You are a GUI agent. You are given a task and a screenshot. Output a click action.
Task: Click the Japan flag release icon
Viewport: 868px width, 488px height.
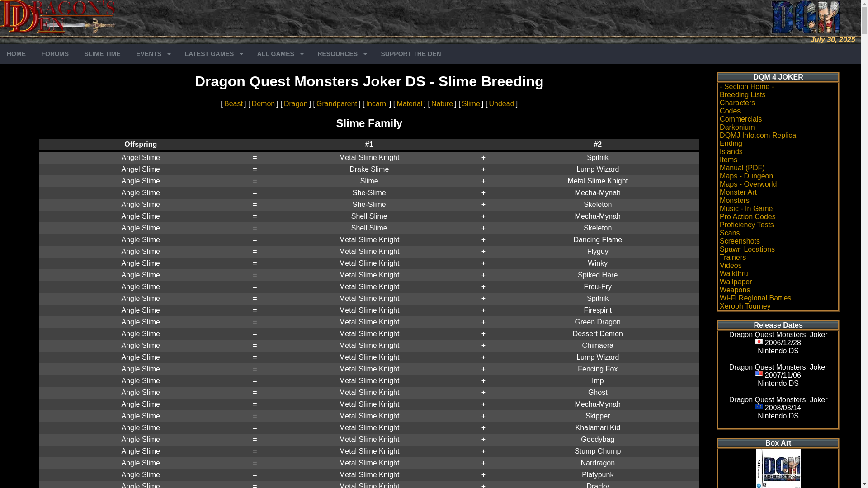click(x=759, y=342)
